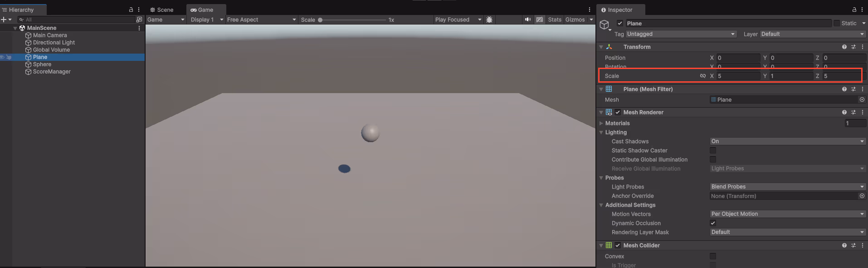Click the Stats button
Screen dimensions: 868x268
[x=554, y=20]
